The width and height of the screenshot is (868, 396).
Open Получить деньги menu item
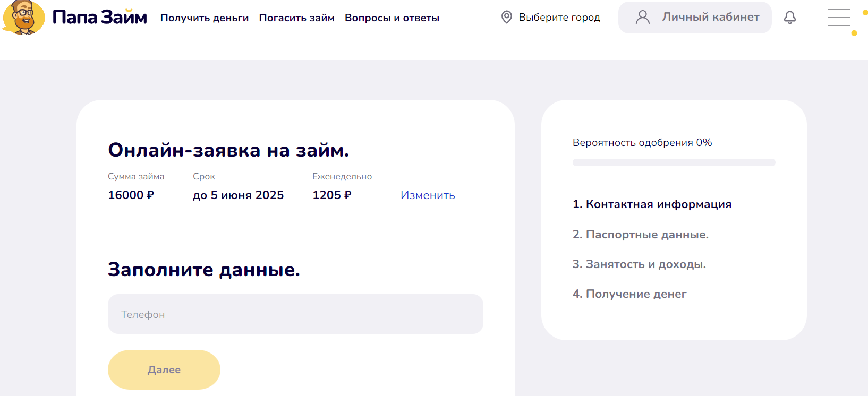point(205,18)
